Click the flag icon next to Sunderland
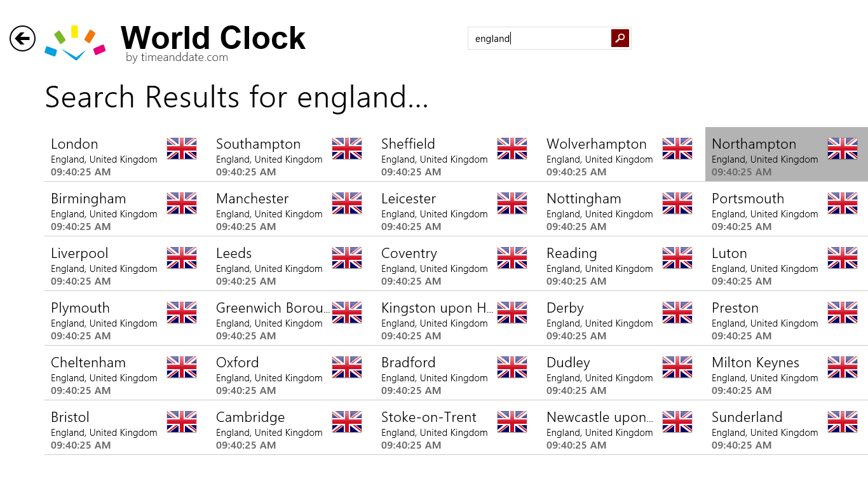Image resolution: width=868 pixels, height=488 pixels. point(843,422)
